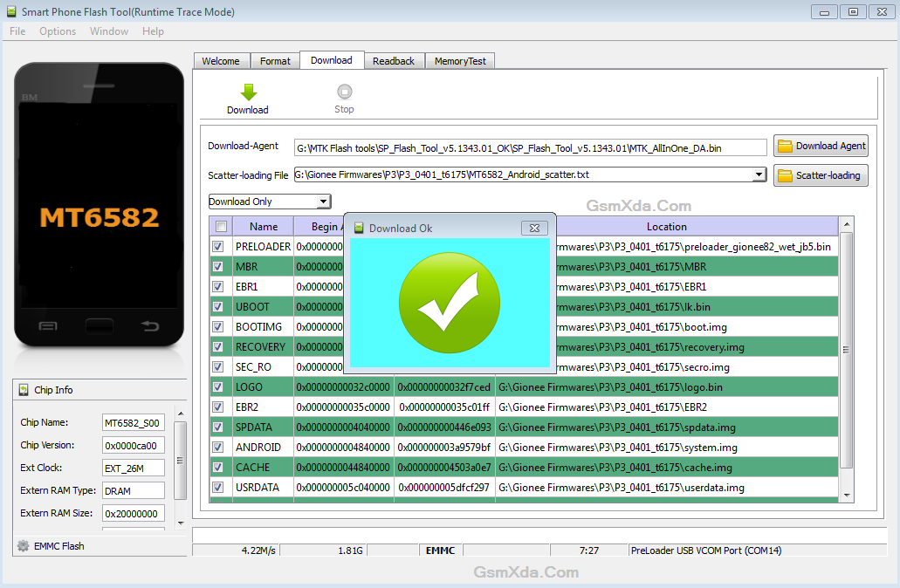
Task: Click the Extern RAM Size field 0x20000000
Action: [134, 514]
